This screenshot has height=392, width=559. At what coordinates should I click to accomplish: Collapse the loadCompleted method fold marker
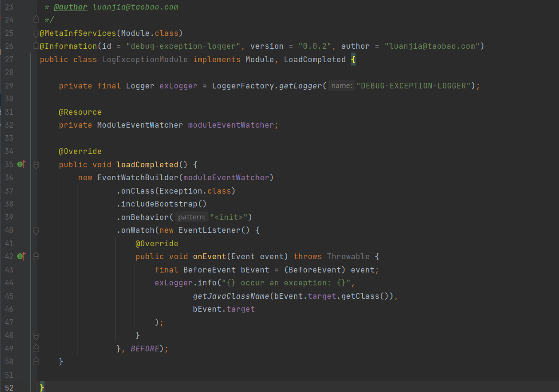tap(36, 164)
